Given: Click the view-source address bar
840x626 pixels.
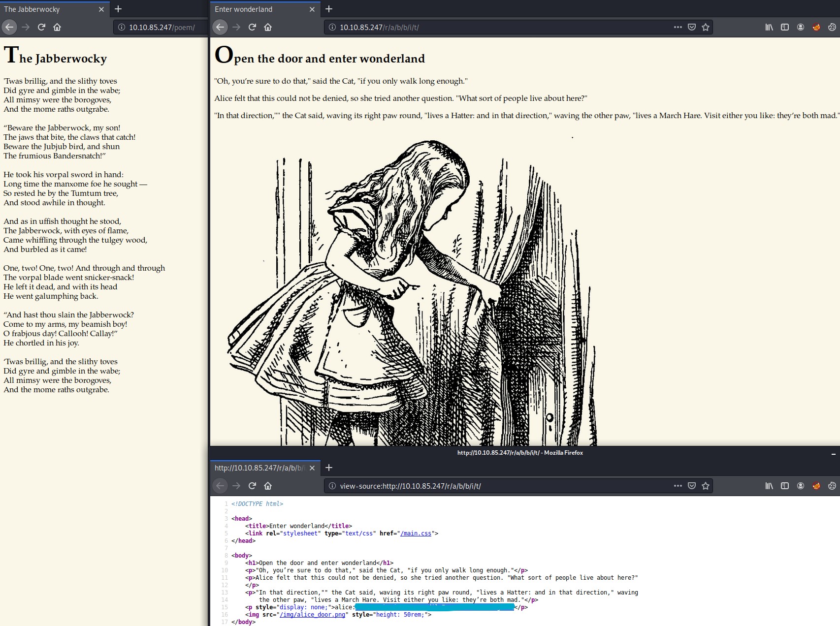Looking at the screenshot, I should pyautogui.click(x=518, y=486).
